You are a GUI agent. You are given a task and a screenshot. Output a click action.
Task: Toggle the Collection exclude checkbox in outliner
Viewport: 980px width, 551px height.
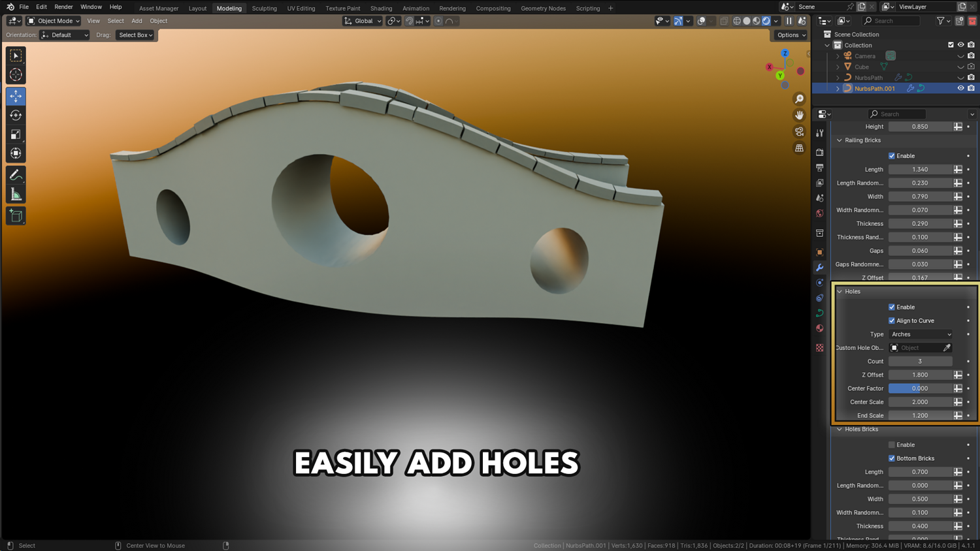point(951,45)
